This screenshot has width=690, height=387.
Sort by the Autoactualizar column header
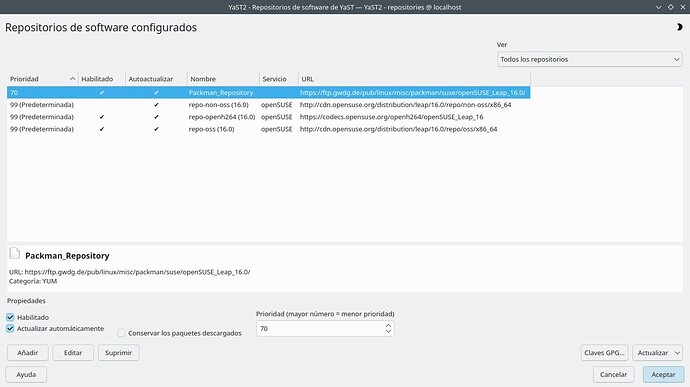click(156, 79)
